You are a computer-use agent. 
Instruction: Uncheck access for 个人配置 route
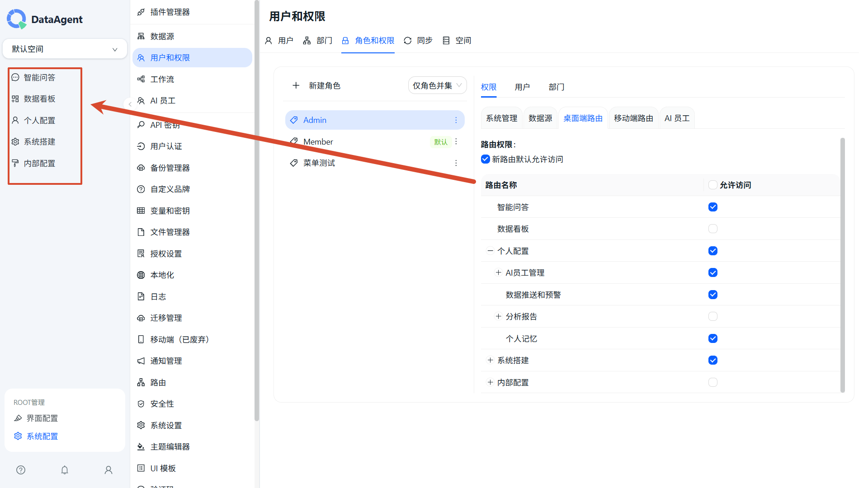pos(713,251)
